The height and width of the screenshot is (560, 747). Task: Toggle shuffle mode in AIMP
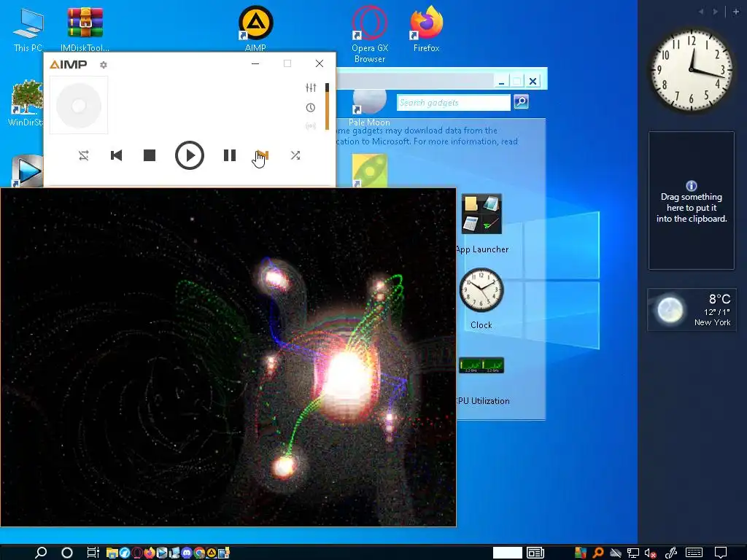click(295, 155)
